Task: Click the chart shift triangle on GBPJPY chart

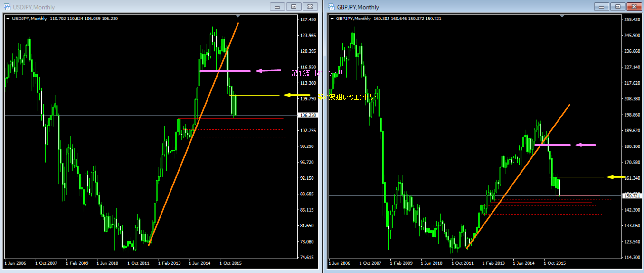Action: click(562, 16)
